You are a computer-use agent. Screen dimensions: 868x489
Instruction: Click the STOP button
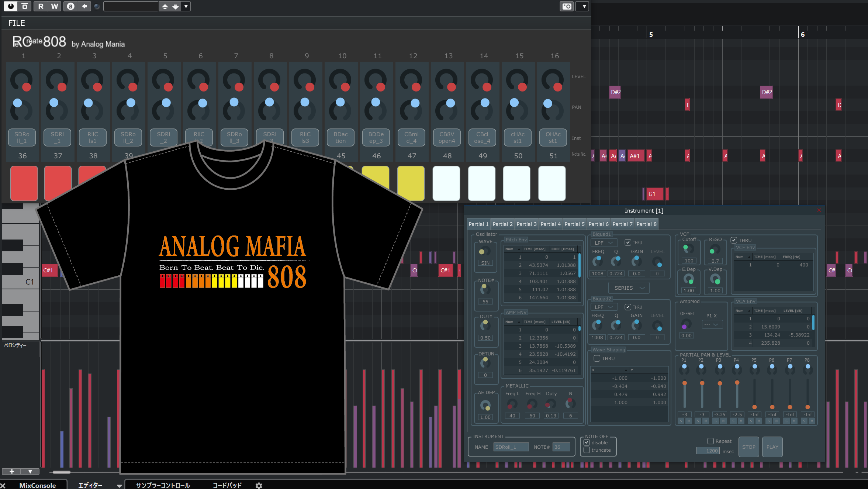point(748,447)
